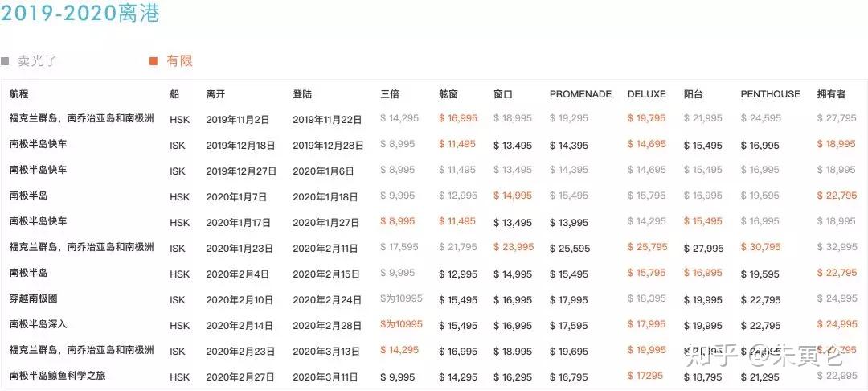This screenshot has width=868, height=391.
Task: Click penthouse price $ 24,595
Action: (x=760, y=118)
